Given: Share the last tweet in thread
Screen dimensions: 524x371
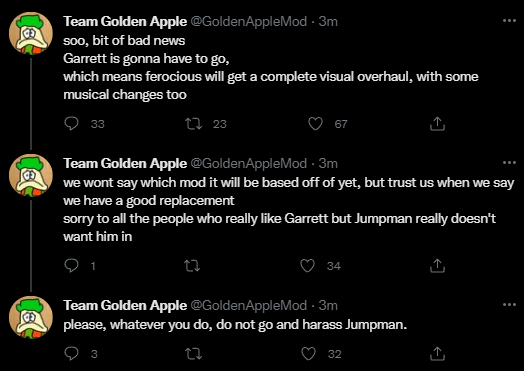Looking at the screenshot, I should click(x=437, y=354).
